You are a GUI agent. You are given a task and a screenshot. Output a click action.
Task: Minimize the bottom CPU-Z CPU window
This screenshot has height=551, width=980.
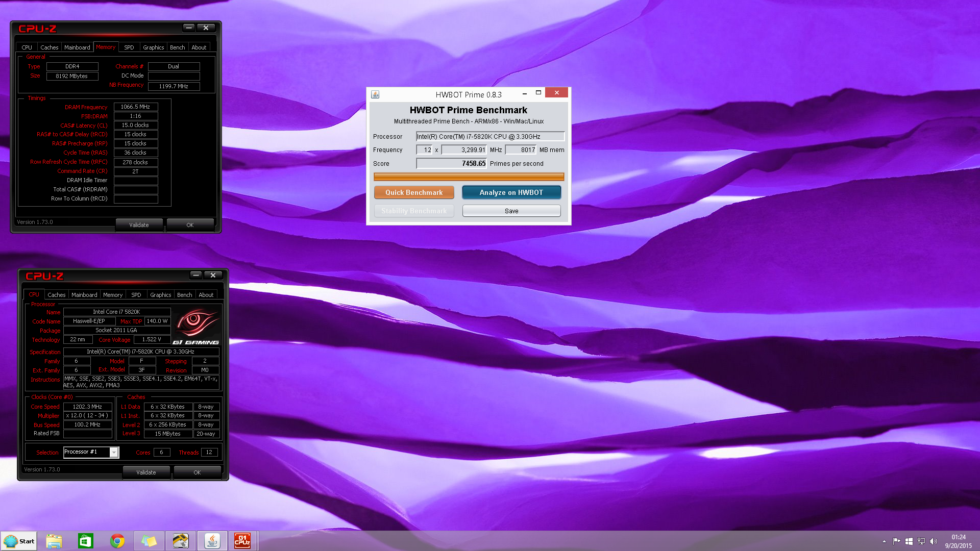[196, 275]
